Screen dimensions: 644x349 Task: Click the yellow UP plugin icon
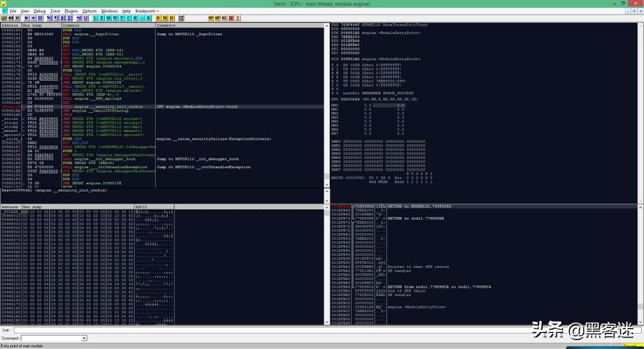click(x=210, y=18)
